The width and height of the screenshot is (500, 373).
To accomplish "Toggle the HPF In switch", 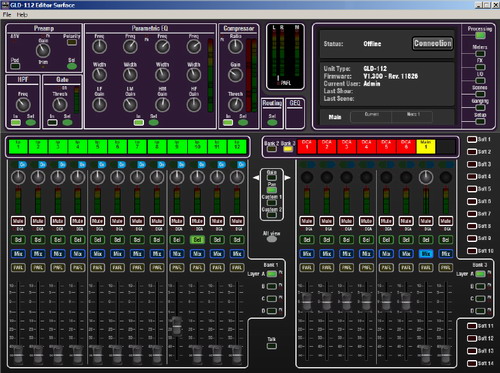I will coord(16,122).
